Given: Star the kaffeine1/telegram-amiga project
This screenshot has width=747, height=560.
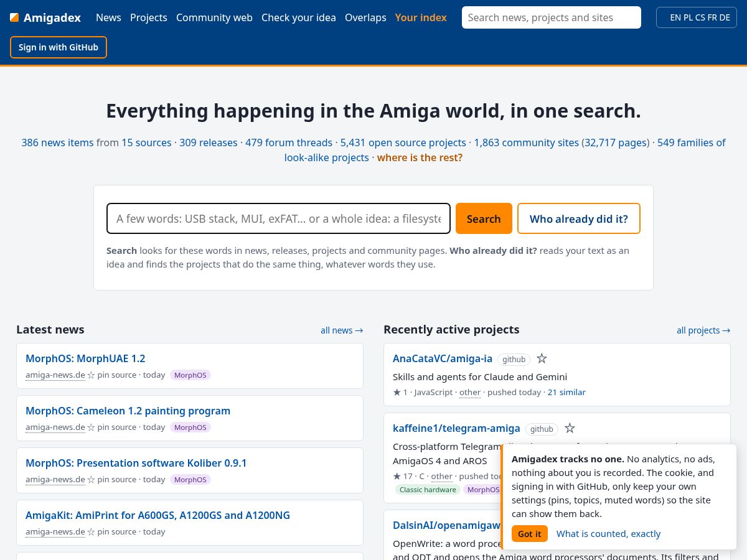Looking at the screenshot, I should (570, 428).
